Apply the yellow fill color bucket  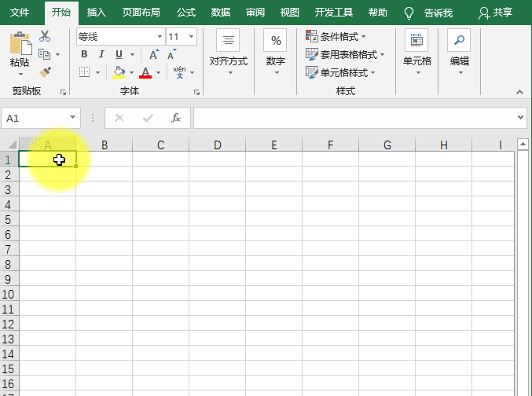pos(119,72)
